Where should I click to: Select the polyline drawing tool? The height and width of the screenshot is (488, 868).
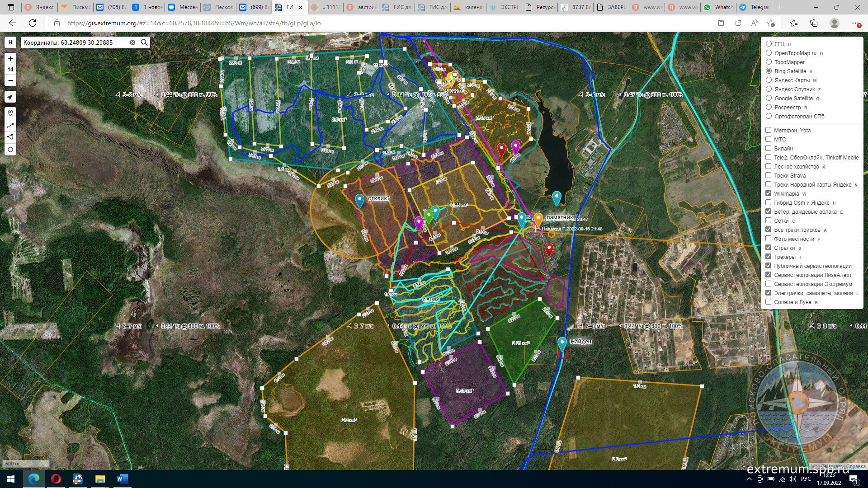pos(10,125)
